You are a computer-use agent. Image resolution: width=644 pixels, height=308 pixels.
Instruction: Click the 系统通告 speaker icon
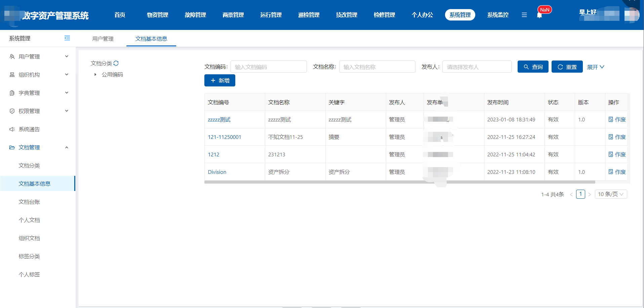coord(12,129)
